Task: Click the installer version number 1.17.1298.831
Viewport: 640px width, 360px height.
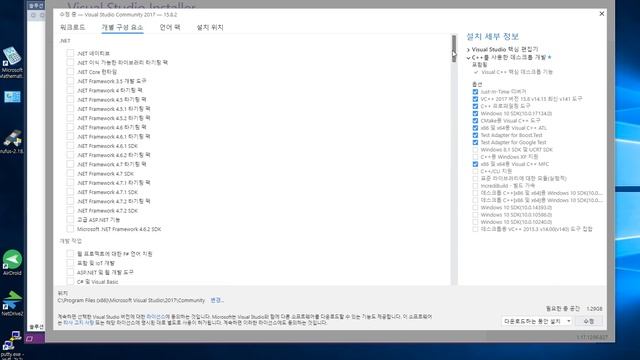Action: coord(592,337)
